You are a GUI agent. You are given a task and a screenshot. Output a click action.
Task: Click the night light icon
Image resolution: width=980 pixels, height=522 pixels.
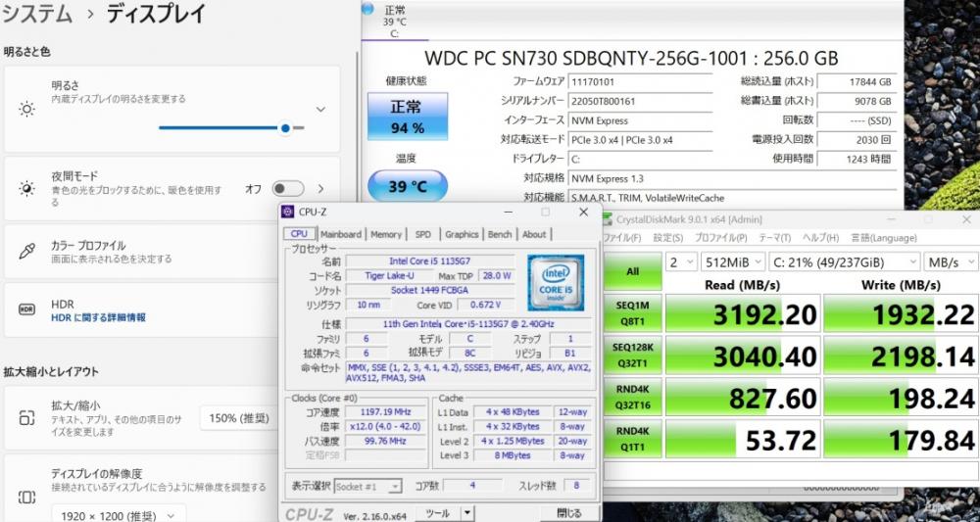point(26,189)
